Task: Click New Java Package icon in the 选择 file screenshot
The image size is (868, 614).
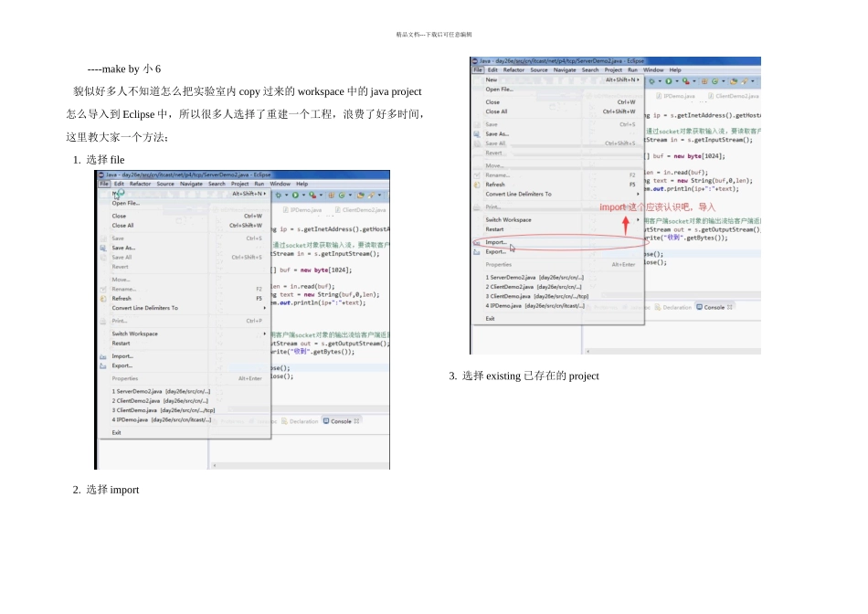Action: pos(331,195)
